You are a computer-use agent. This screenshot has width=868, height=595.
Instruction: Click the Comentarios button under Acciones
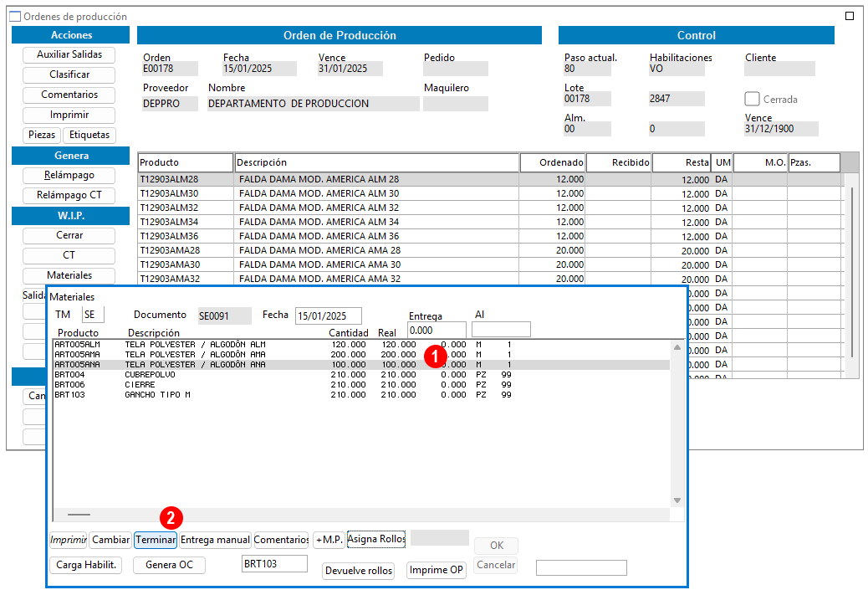69,95
